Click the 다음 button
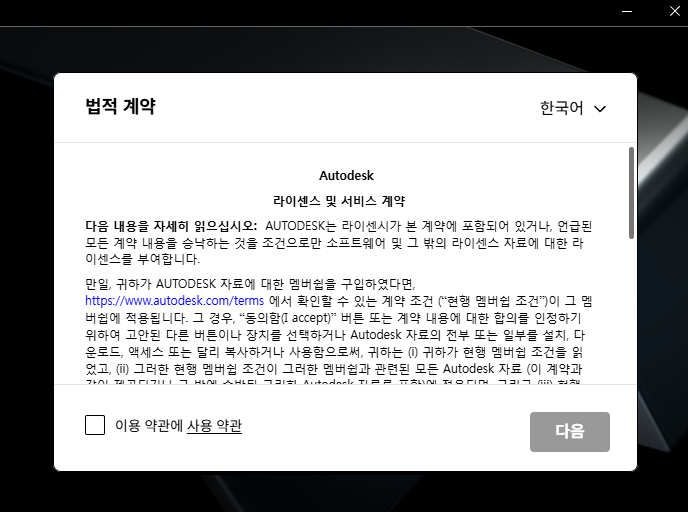 pos(570,432)
